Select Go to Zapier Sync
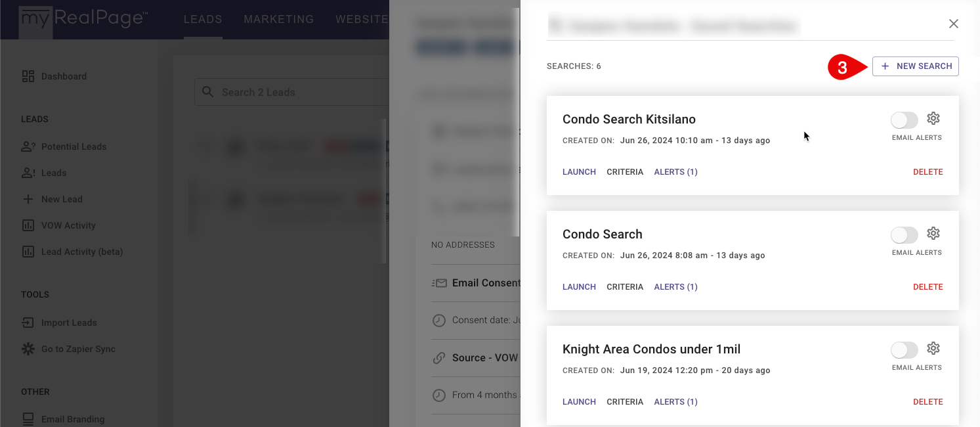 click(78, 349)
